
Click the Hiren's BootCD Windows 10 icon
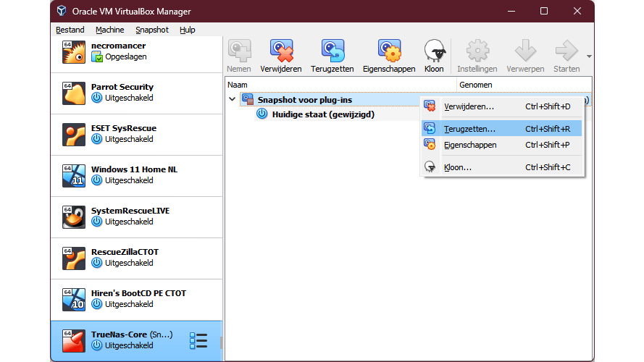74,300
